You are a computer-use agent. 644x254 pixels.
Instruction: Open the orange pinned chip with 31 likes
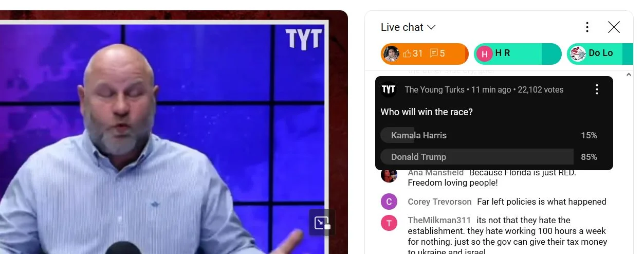point(425,53)
